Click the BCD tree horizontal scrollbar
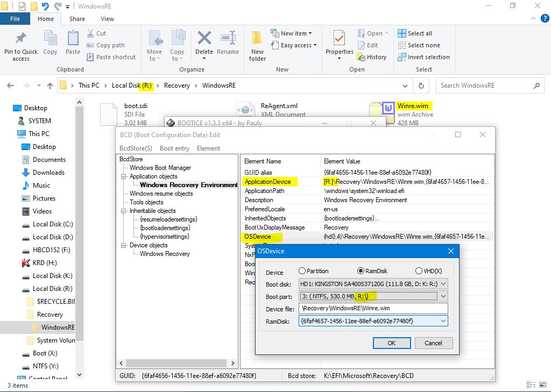Viewport: 551px width, 392px height. tap(175, 364)
